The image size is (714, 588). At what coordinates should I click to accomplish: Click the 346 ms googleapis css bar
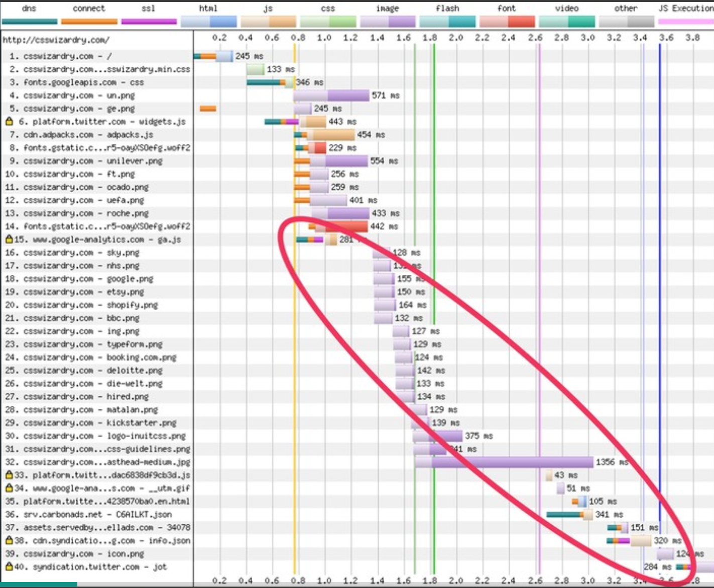270,82
